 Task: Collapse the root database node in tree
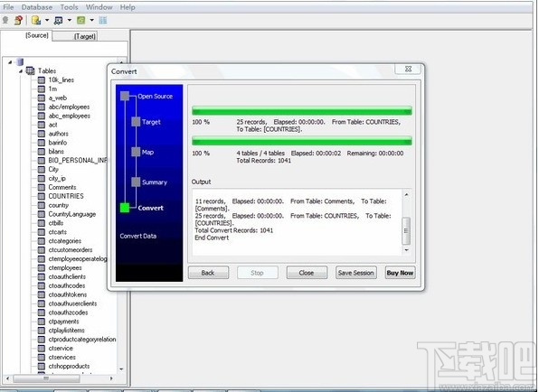click(x=10, y=62)
